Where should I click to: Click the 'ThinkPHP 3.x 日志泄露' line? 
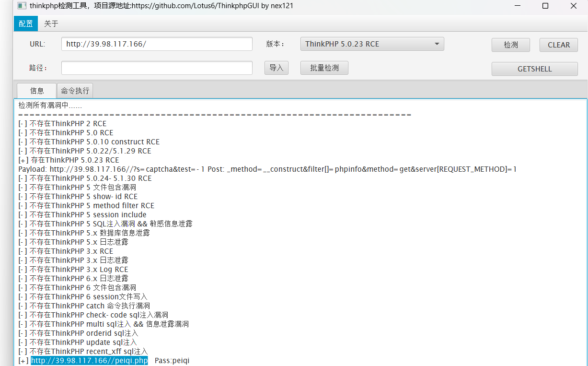click(73, 260)
